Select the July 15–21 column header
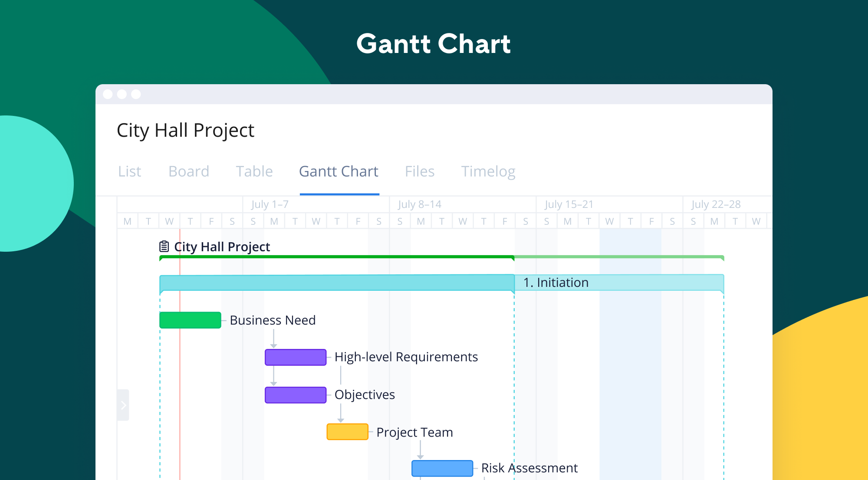868x480 pixels. [x=569, y=204]
